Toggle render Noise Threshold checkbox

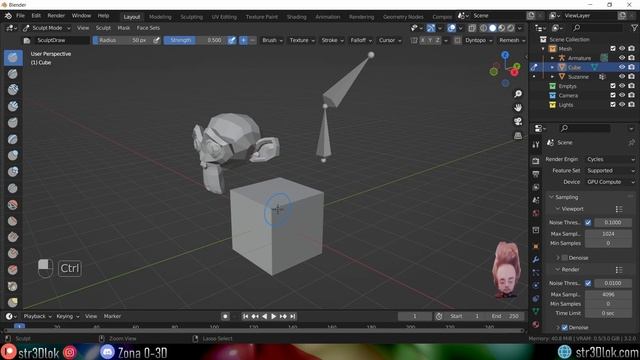(x=588, y=283)
